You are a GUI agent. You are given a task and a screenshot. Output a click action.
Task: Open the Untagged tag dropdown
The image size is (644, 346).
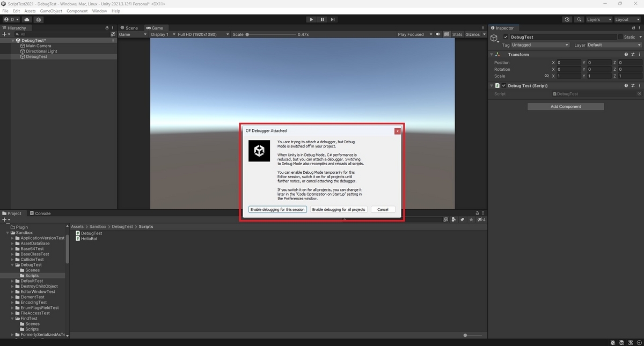540,45
